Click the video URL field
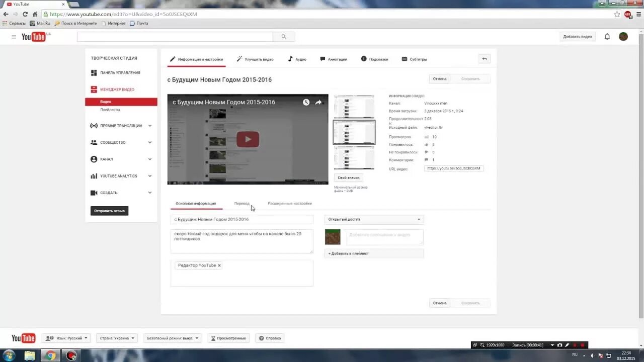644x362 pixels. [x=454, y=168]
